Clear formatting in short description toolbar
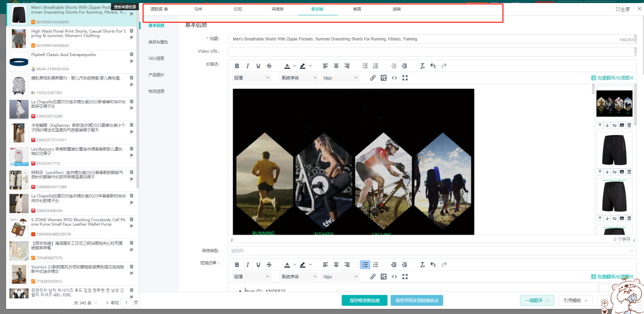This screenshot has height=314, width=644. point(422,265)
